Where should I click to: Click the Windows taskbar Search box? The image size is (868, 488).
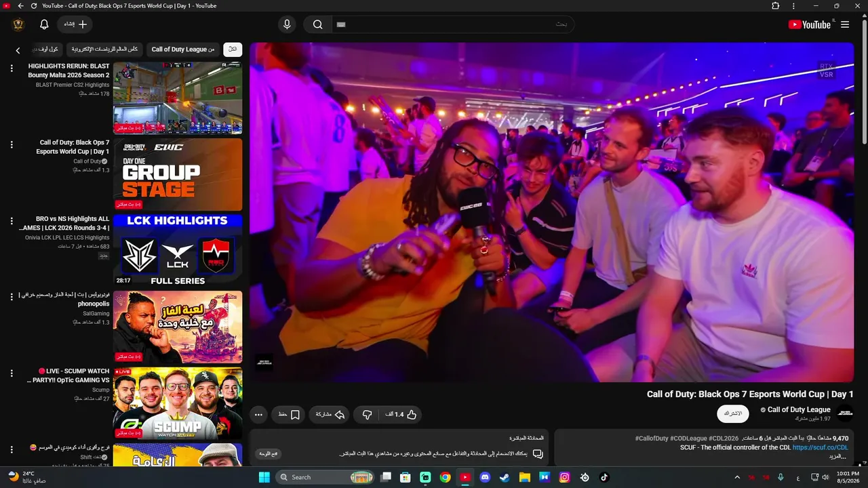point(326,477)
